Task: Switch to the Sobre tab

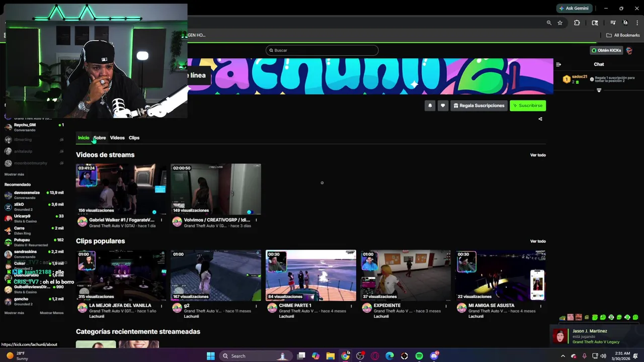Action: [x=100, y=138]
